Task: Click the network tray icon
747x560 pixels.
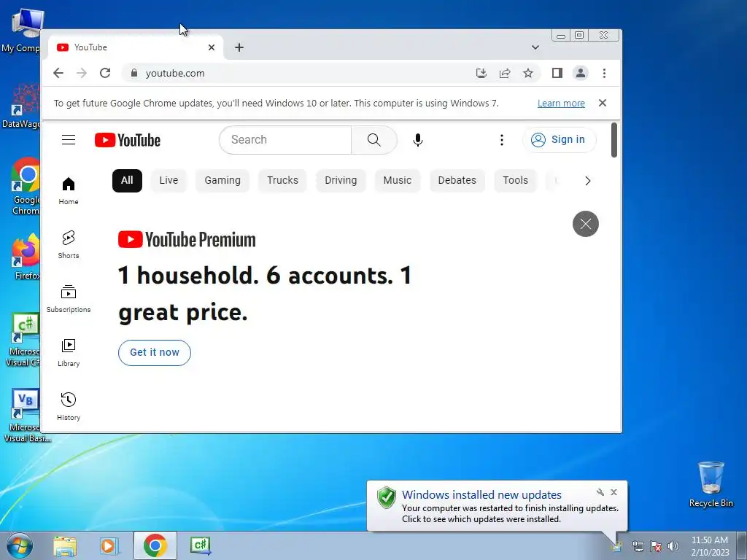Action: pos(638,546)
